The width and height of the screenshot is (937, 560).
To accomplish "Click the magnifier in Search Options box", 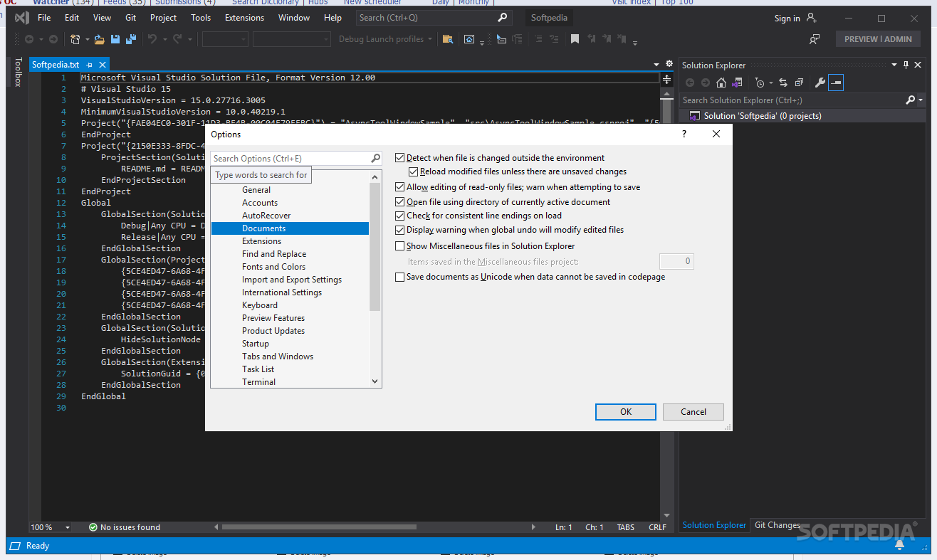I will click(x=376, y=158).
